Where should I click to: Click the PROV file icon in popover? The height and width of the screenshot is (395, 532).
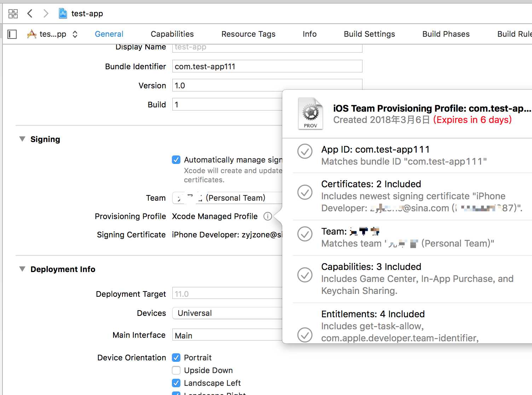tap(311, 114)
